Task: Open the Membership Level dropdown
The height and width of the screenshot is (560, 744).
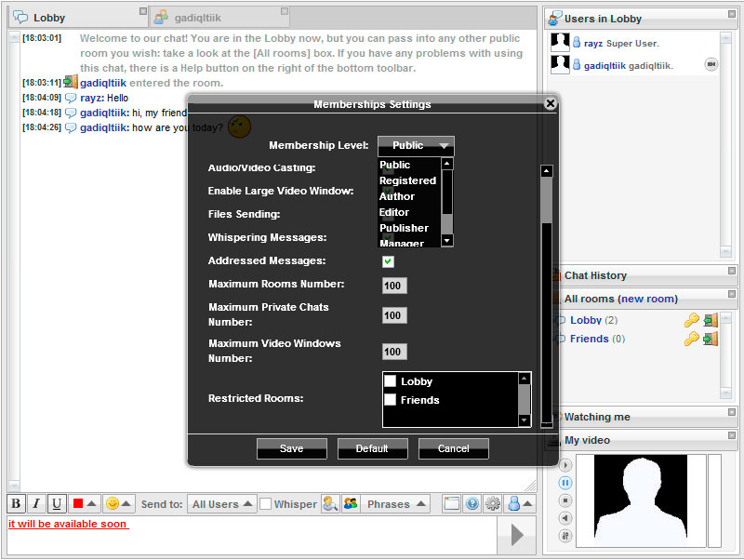Action: (x=416, y=145)
